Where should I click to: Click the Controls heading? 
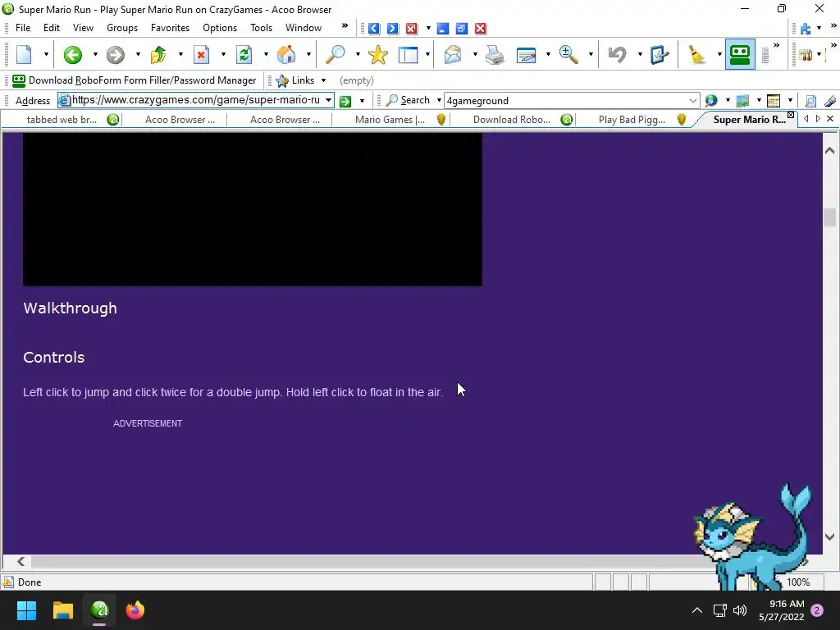click(53, 358)
